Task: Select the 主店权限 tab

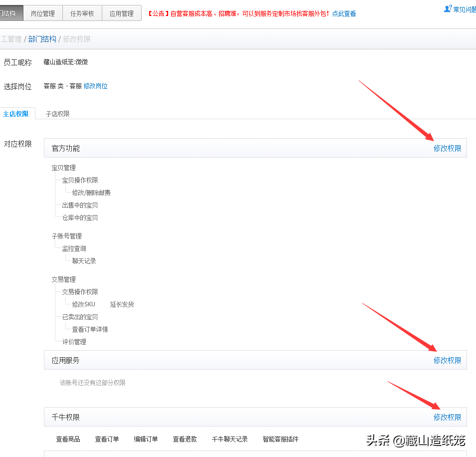Action: click(x=16, y=114)
